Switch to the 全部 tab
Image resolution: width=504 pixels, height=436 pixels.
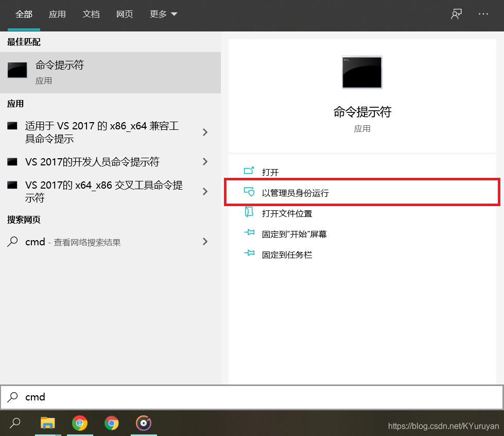tap(24, 14)
